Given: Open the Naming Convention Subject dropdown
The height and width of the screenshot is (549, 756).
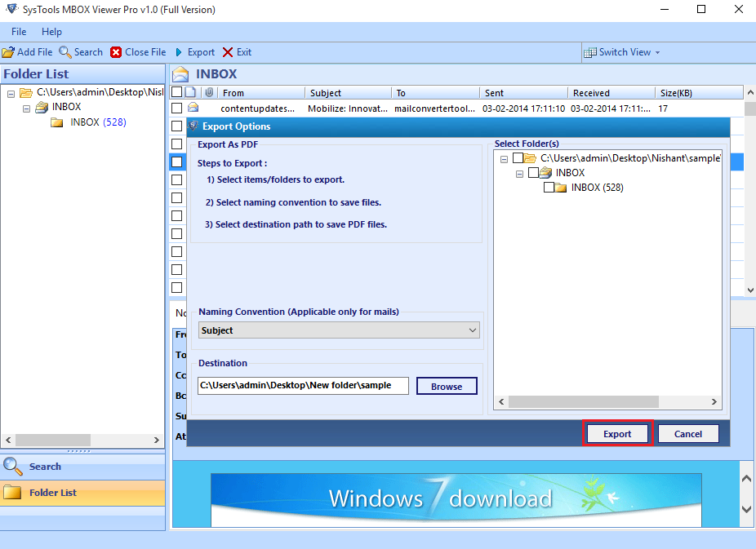Looking at the screenshot, I should click(339, 330).
